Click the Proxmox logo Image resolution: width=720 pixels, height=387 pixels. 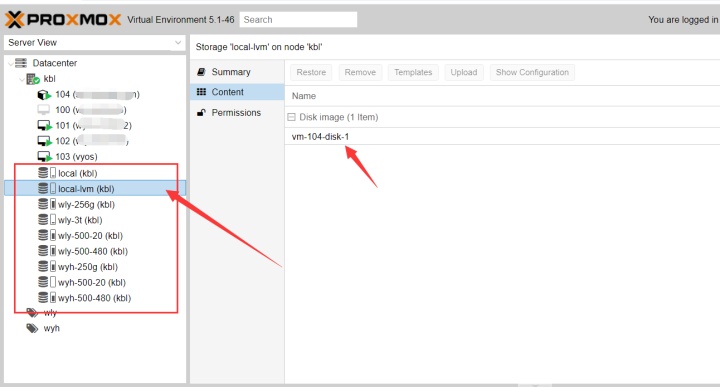coord(63,20)
